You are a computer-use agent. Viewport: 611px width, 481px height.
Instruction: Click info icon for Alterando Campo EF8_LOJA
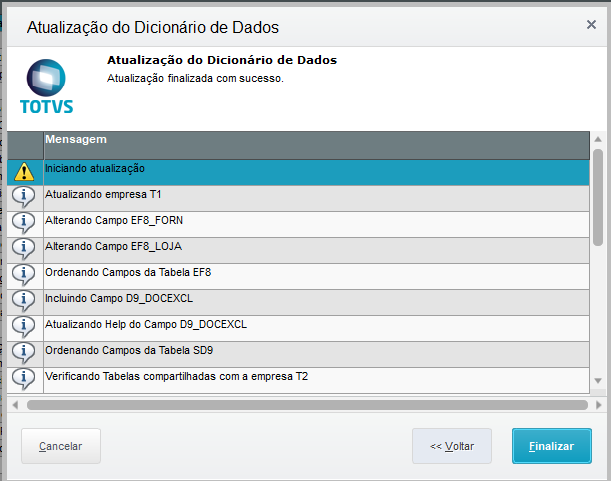coord(24,248)
